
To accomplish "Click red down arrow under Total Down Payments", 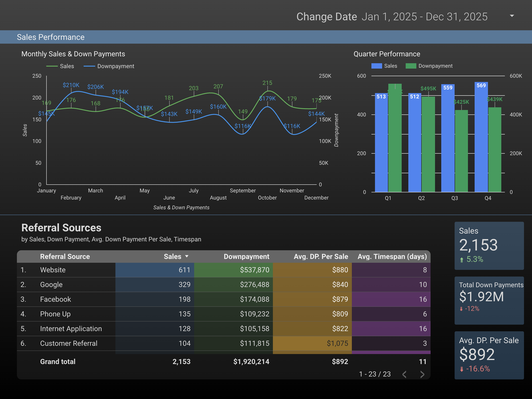I will (x=461, y=309).
